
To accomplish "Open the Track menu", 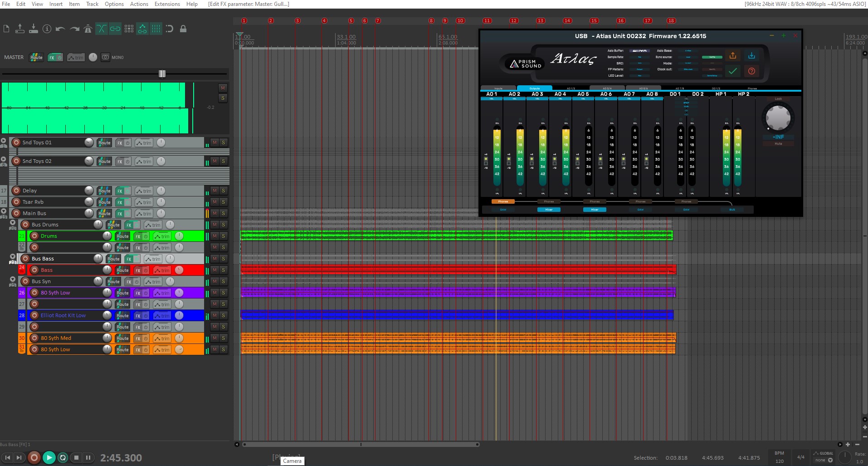I will pos(92,4).
